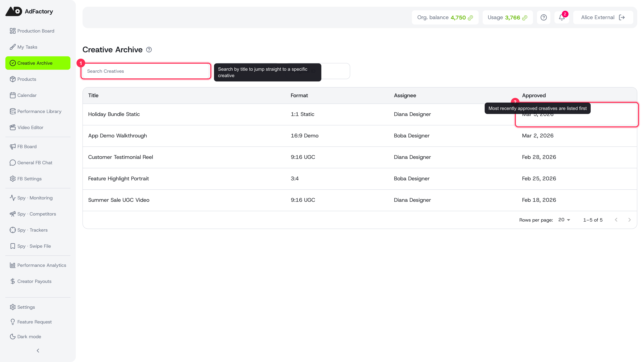Click the logout icon beside Alice External
This screenshot has height=362, width=644.
[622, 17]
